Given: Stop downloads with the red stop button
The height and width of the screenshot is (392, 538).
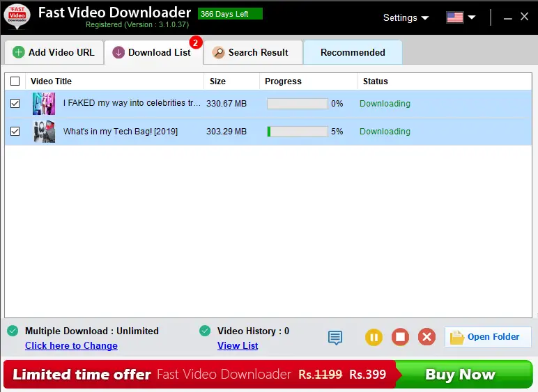Looking at the screenshot, I should pyautogui.click(x=400, y=337).
